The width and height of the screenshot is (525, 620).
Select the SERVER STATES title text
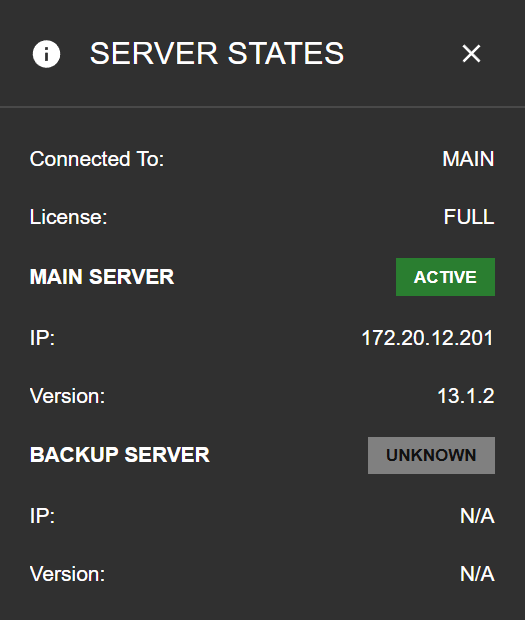[217, 53]
